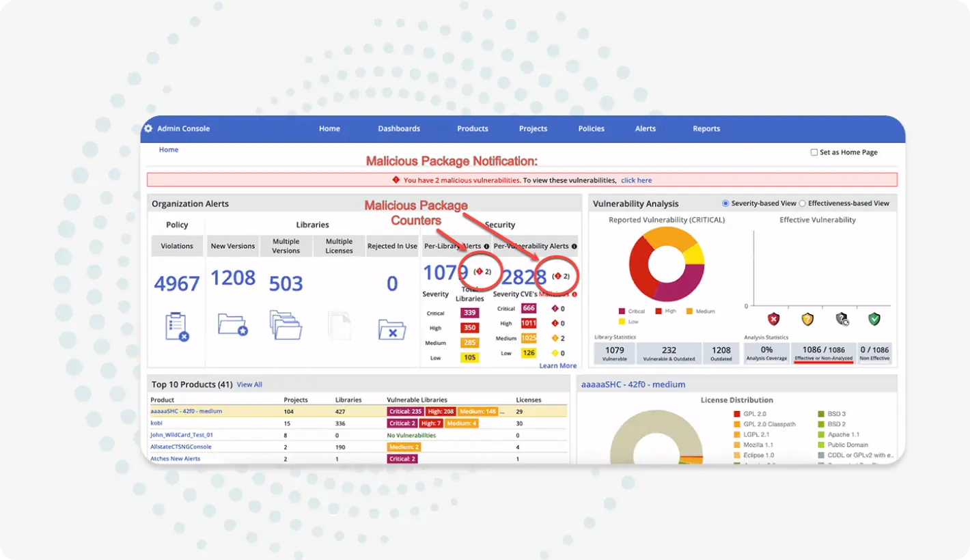Click the green checkmark shield icon
This screenshot has width=970, height=560.
click(874, 319)
